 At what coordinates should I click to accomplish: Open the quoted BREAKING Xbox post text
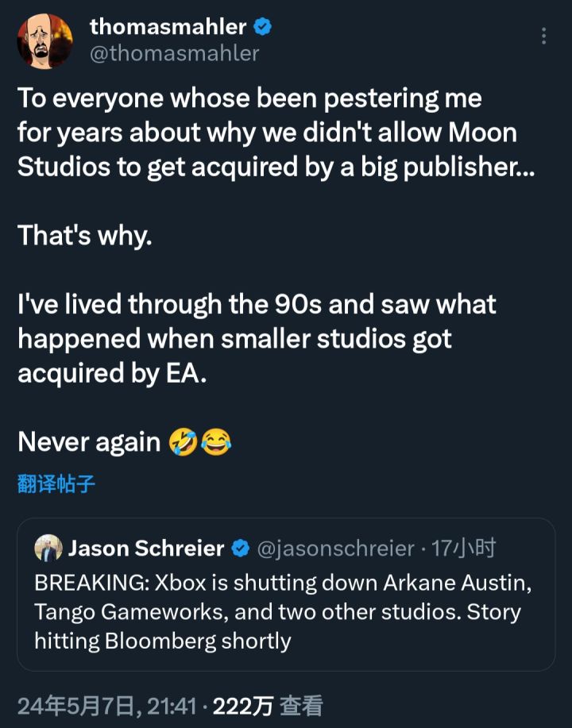point(283,611)
